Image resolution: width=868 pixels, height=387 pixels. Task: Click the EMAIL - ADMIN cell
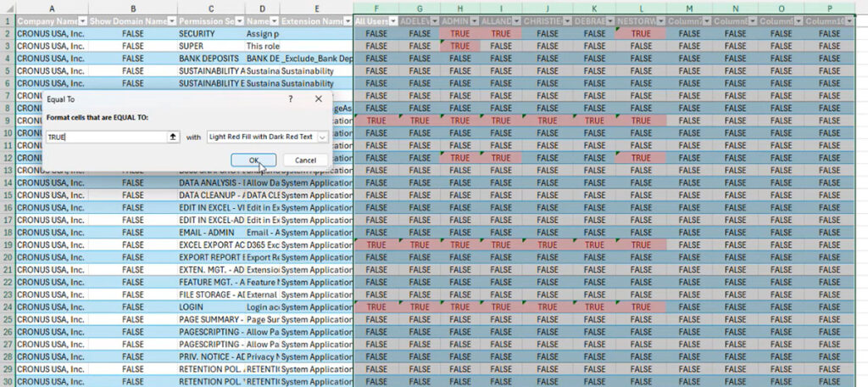coord(211,233)
